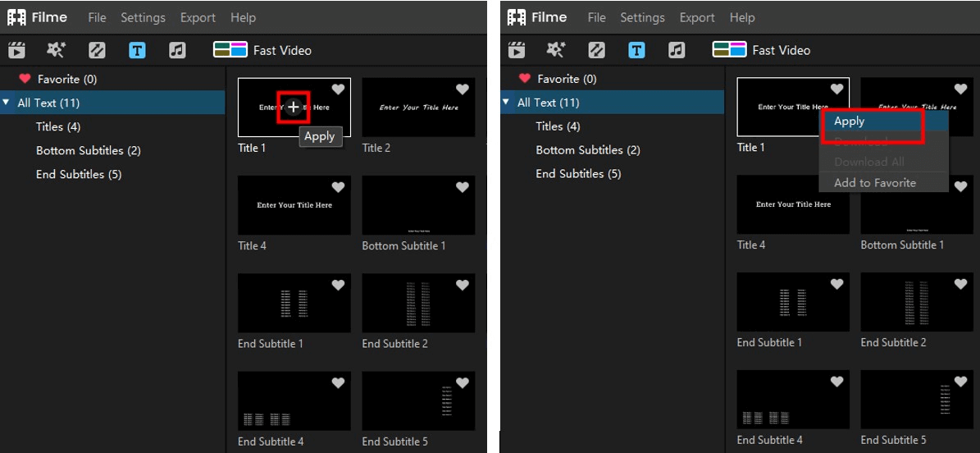The image size is (980, 453).
Task: Collapse All Text tree arrow in left screenshot
Action: click(x=7, y=103)
